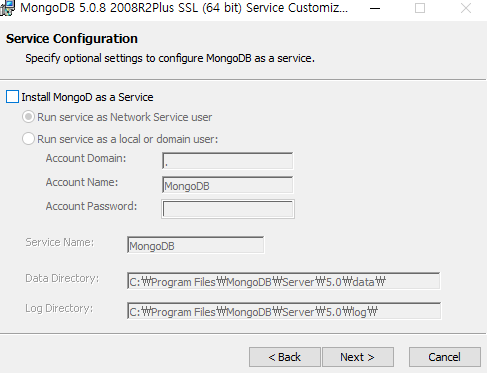Viewport: 487px width, 373px height.
Task: Minimize the installer window
Action: pos(375,8)
